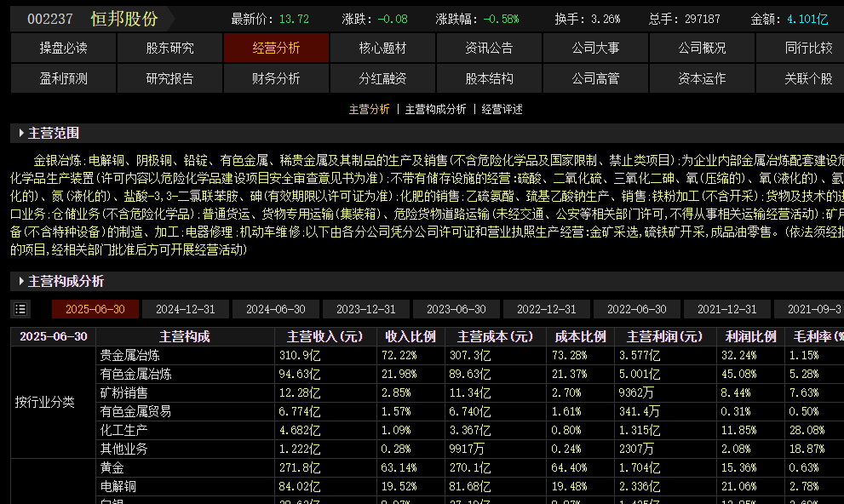Open the 核心题材 tab

point(382,48)
